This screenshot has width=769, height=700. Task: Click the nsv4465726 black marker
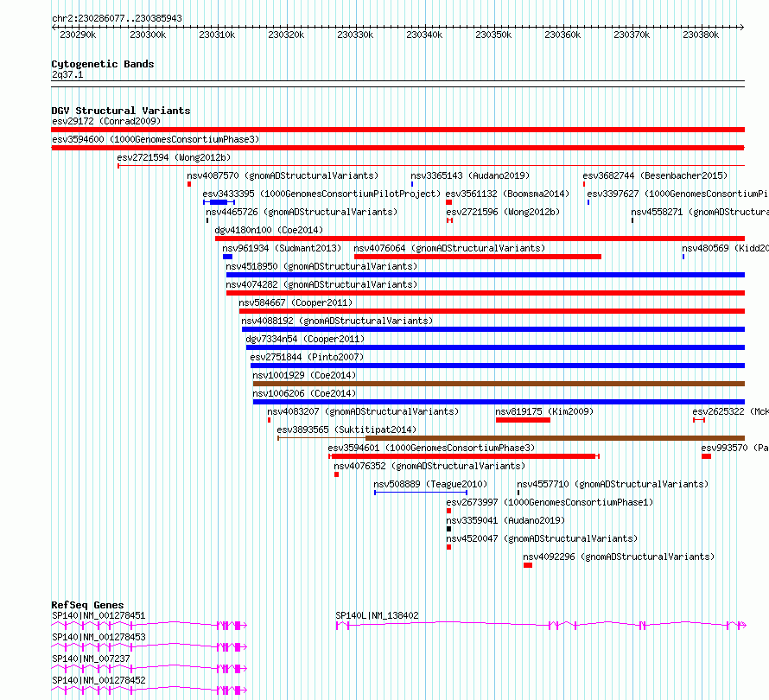click(207, 220)
